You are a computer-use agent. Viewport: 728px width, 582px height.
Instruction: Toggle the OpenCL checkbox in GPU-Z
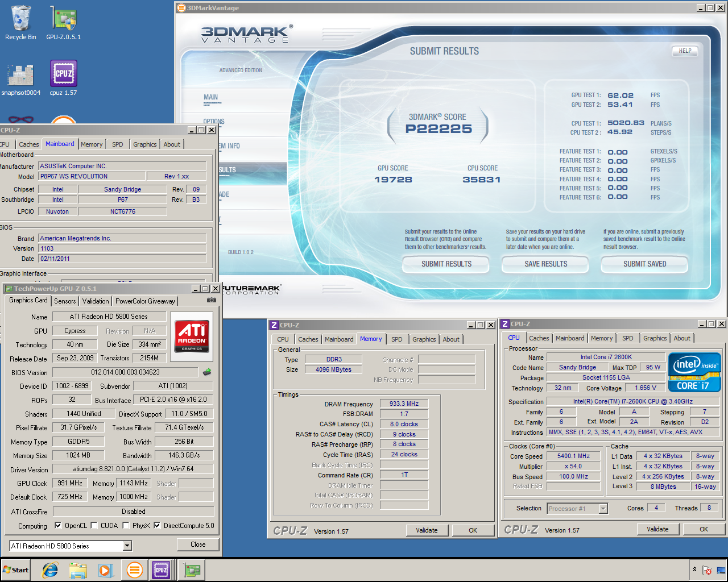point(58,525)
